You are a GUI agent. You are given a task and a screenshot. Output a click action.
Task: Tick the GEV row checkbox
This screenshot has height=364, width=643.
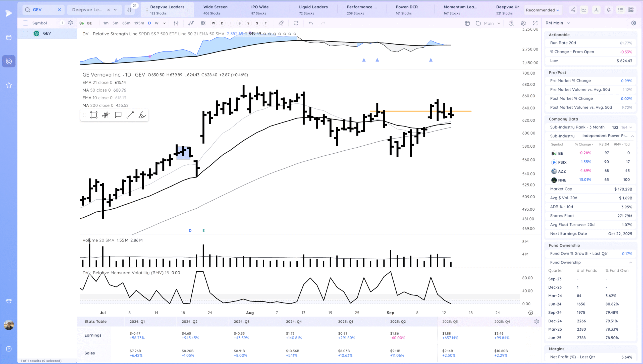25,33
